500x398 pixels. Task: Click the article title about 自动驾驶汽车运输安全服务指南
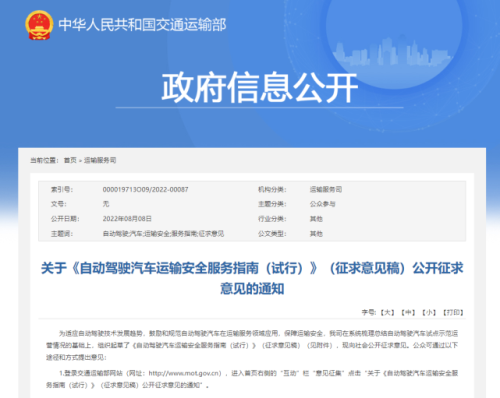pyautogui.click(x=252, y=278)
